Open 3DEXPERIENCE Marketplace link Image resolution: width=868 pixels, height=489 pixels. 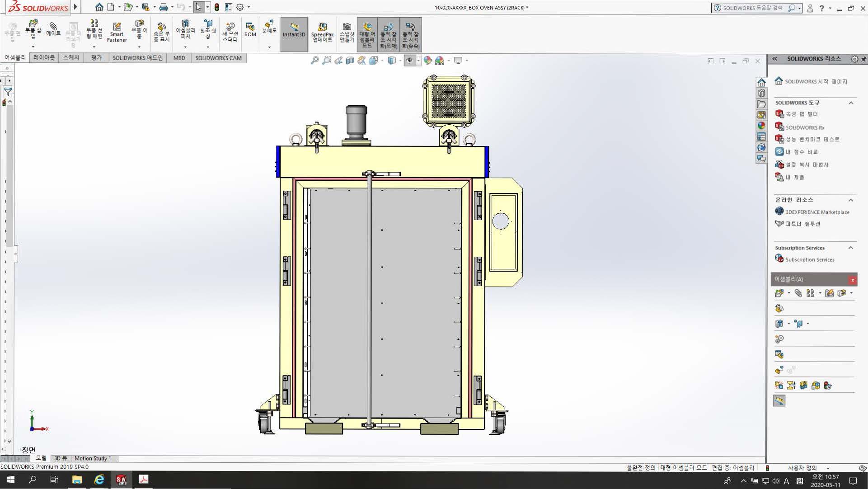(817, 212)
